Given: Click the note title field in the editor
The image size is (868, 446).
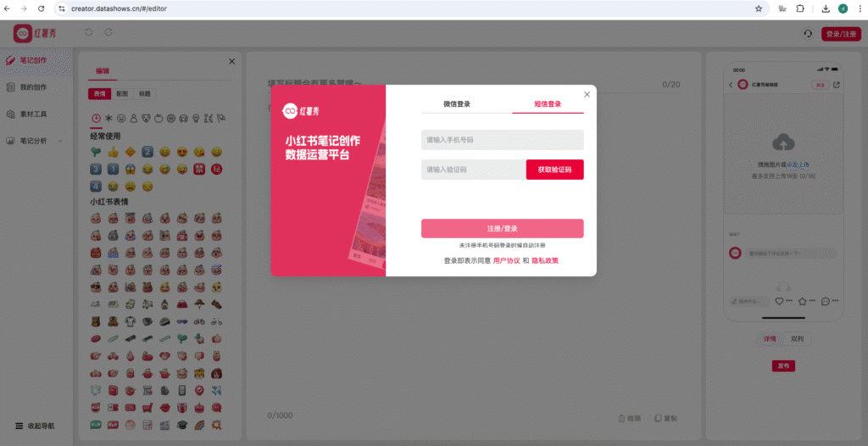Looking at the screenshot, I should [474, 84].
